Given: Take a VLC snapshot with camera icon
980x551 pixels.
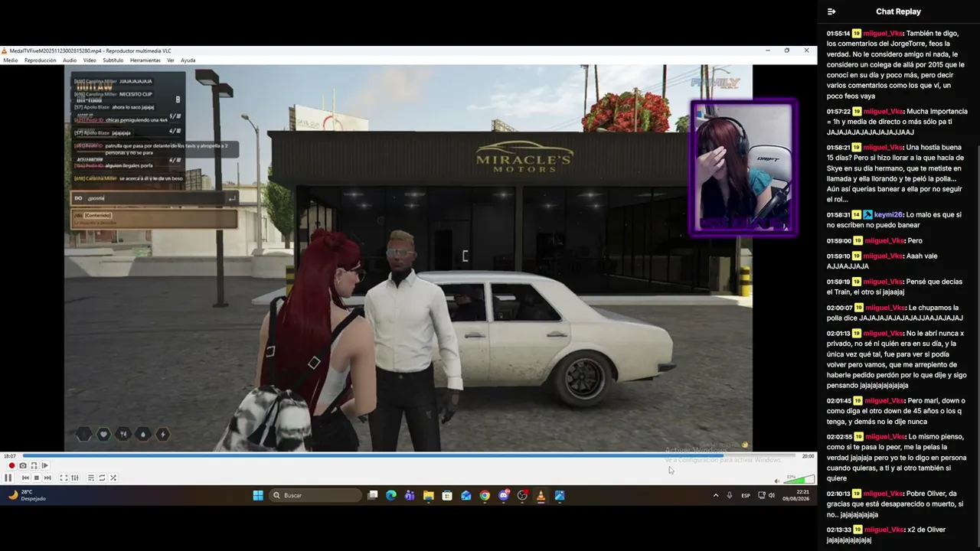Looking at the screenshot, I should 23,465.
